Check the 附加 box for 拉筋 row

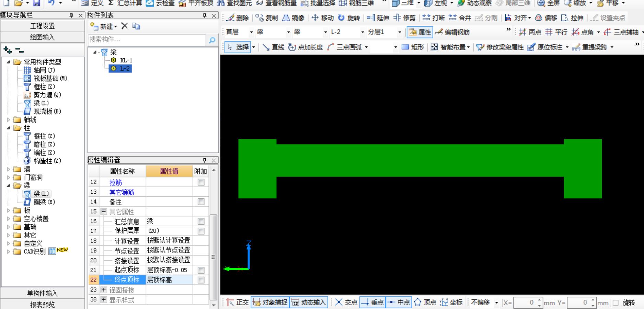point(201,182)
